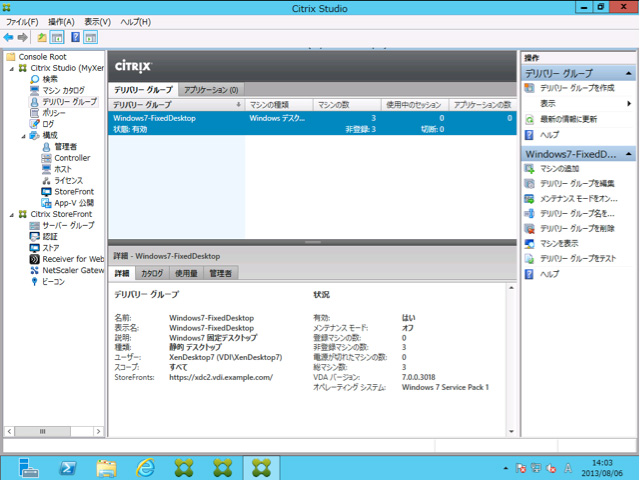
Task: Sort by マシンの種類 column header
Action: [x=279, y=105]
